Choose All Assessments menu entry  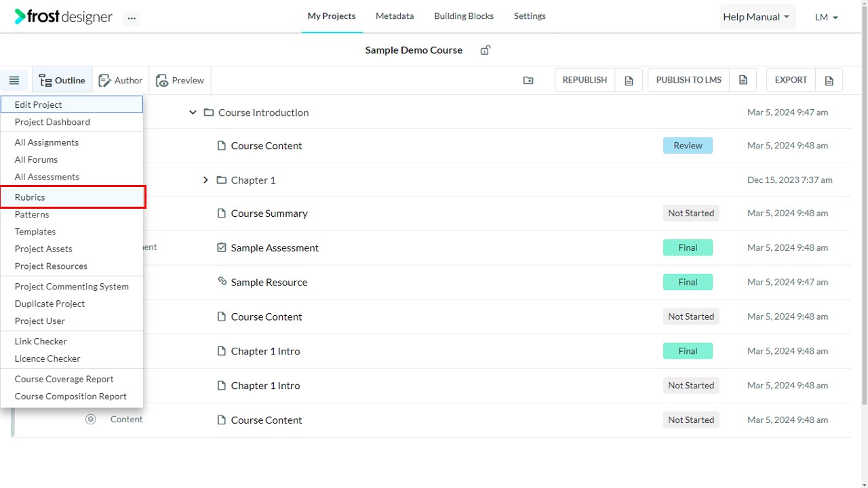(x=72, y=177)
